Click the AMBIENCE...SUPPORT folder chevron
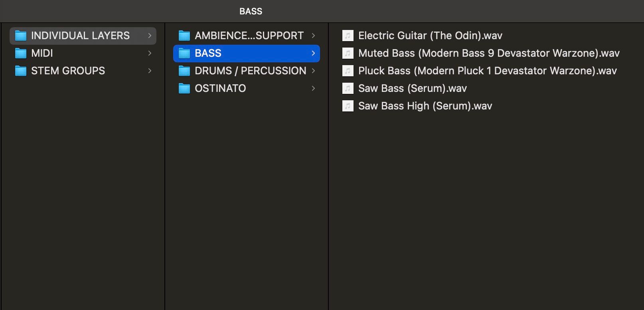This screenshot has width=644, height=310. (313, 36)
